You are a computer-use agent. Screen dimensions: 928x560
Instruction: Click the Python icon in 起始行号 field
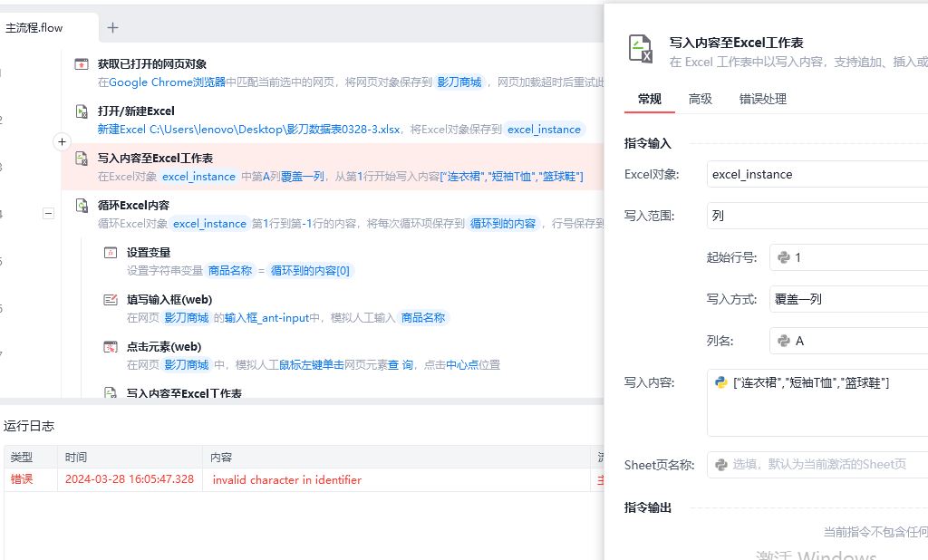coord(784,257)
